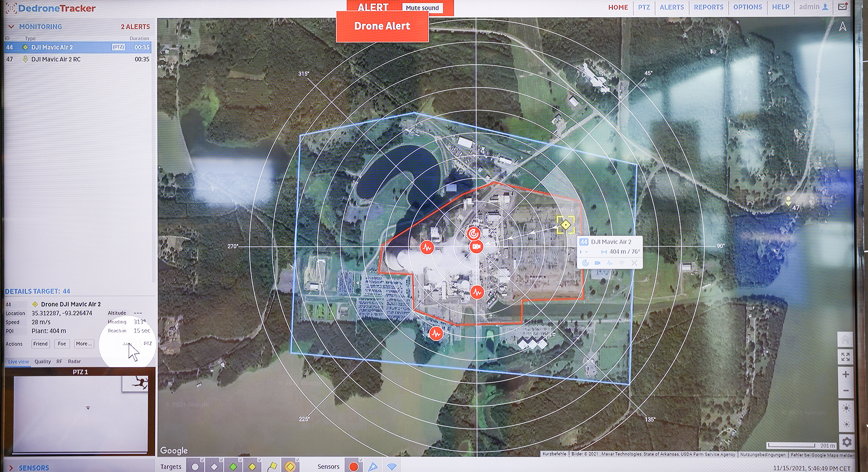868x472 pixels.
Task: Click the 44 ID badge in map popup
Action: [x=584, y=242]
